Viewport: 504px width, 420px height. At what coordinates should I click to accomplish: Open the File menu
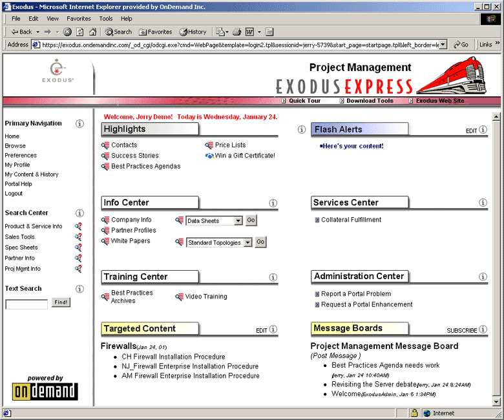16,19
